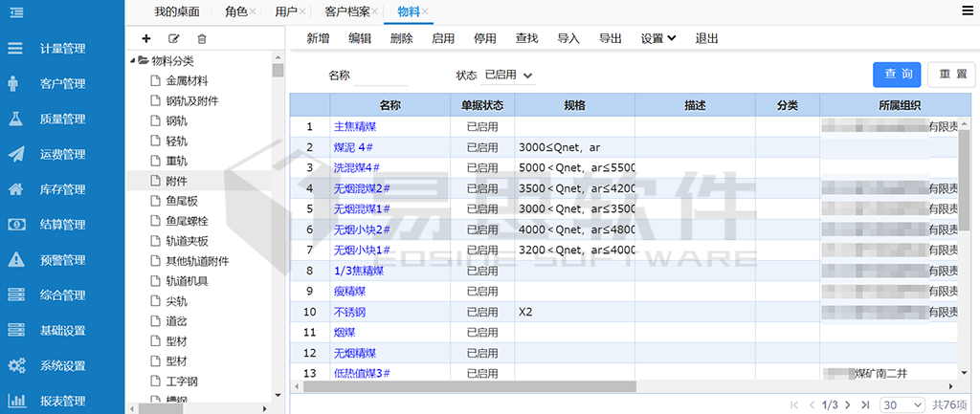This screenshot has width=980, height=414.
Task: Open 库存管理 home icon in sidebar
Action: [15, 189]
